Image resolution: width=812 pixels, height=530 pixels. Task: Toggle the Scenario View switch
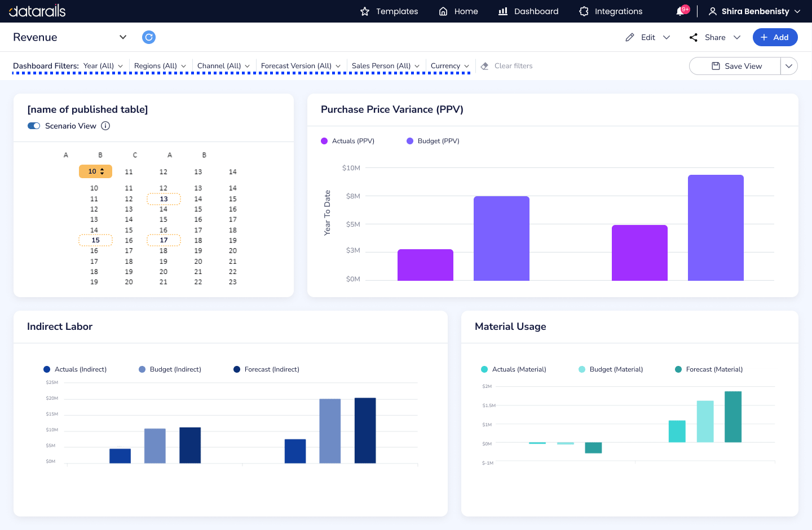[x=34, y=126]
